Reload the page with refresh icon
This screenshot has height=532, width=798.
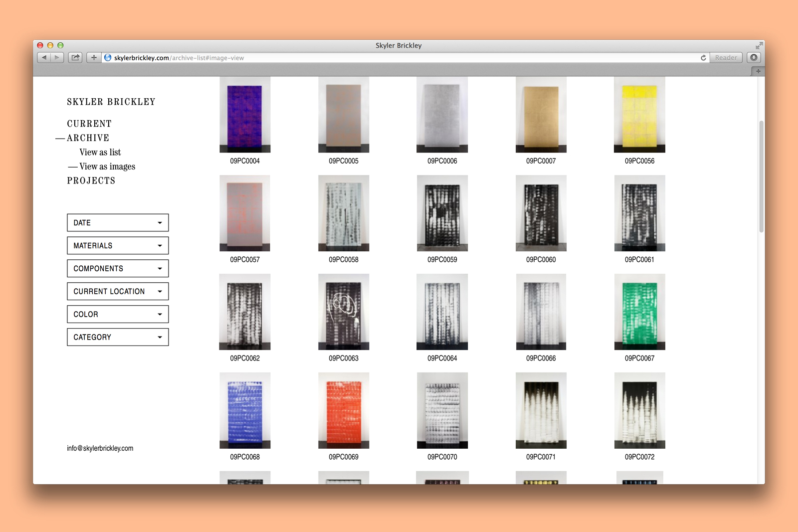click(x=703, y=58)
